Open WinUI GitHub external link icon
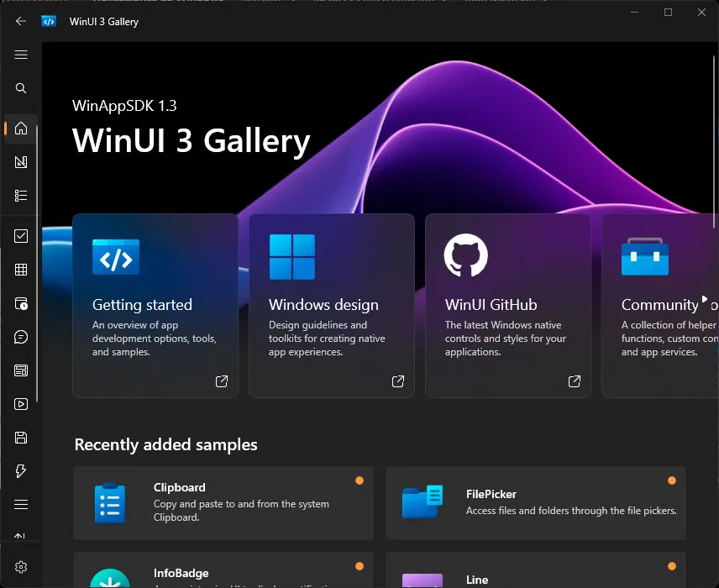719x588 pixels. point(574,381)
